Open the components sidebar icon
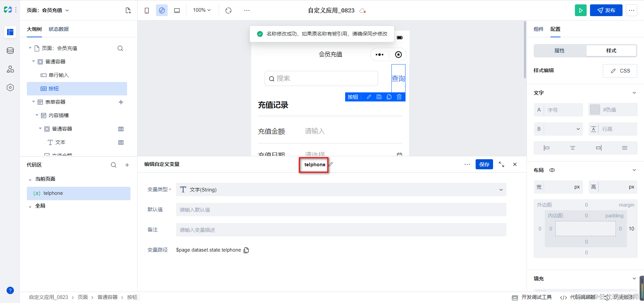Screen dimensions: 644x303 pos(10,69)
